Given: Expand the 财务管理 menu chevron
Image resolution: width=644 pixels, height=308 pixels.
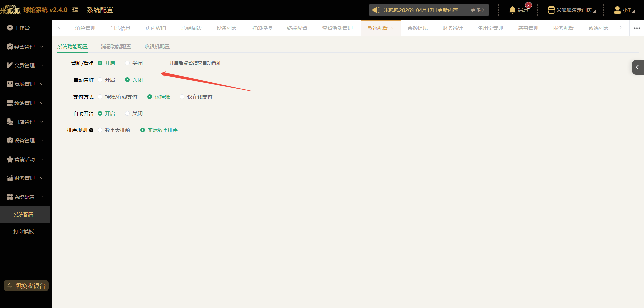Looking at the screenshot, I should tap(42, 178).
